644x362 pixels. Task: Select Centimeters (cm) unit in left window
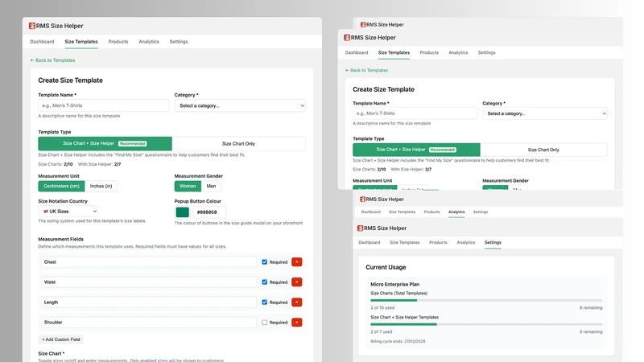tap(62, 186)
